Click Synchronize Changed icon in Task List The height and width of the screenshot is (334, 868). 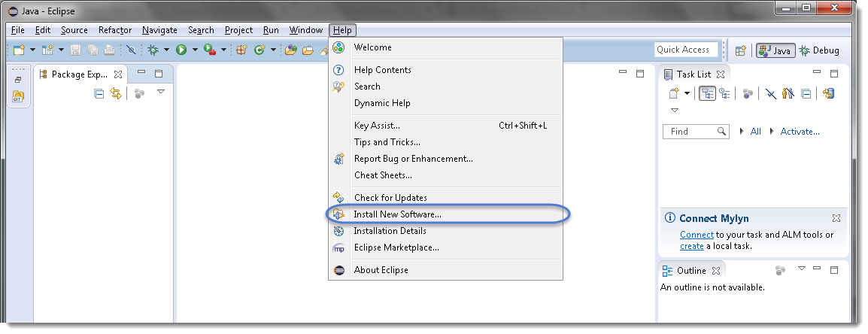tap(829, 93)
